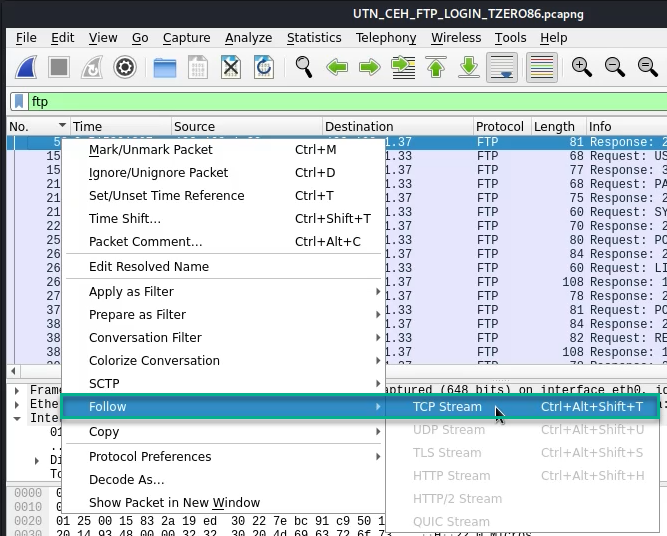Choose Ignore/Unignore Packet
667x536 pixels.
point(223,173)
